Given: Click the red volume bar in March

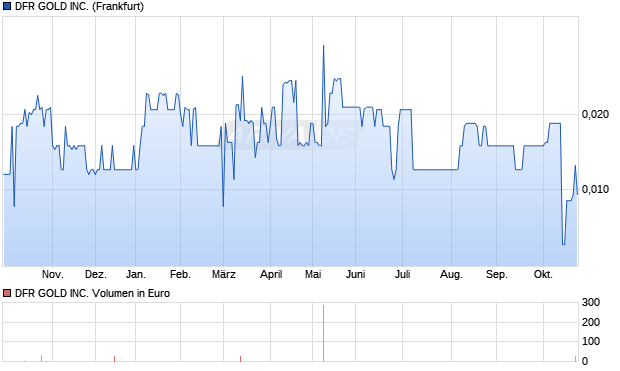Looking at the screenshot, I should coord(240,359).
